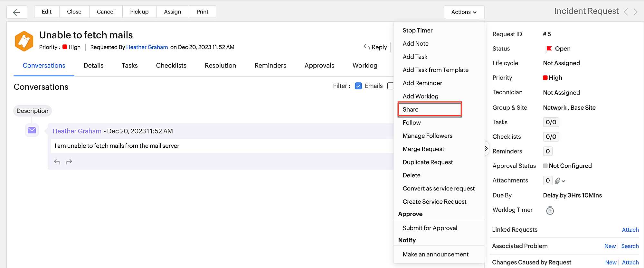This screenshot has width=644, height=268.
Task: Click the attachments paperclip icon
Action: coord(557,181)
